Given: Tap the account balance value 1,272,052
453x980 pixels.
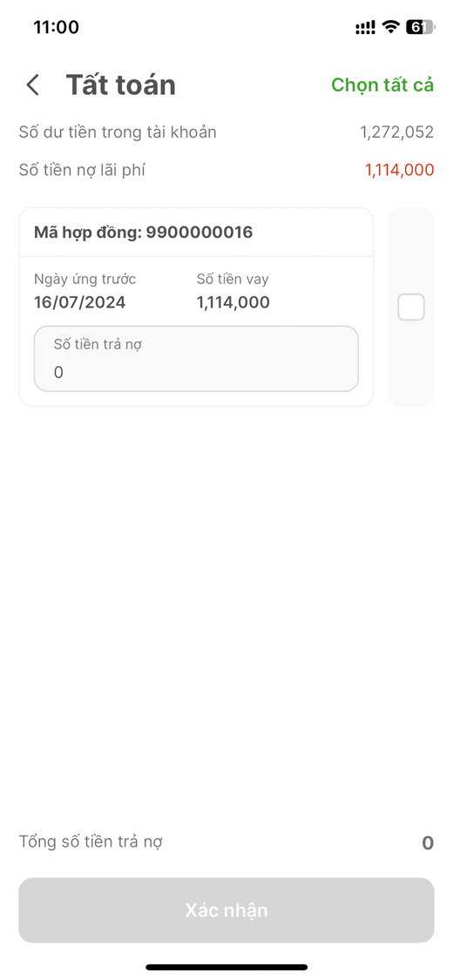Looking at the screenshot, I should pos(396,132).
